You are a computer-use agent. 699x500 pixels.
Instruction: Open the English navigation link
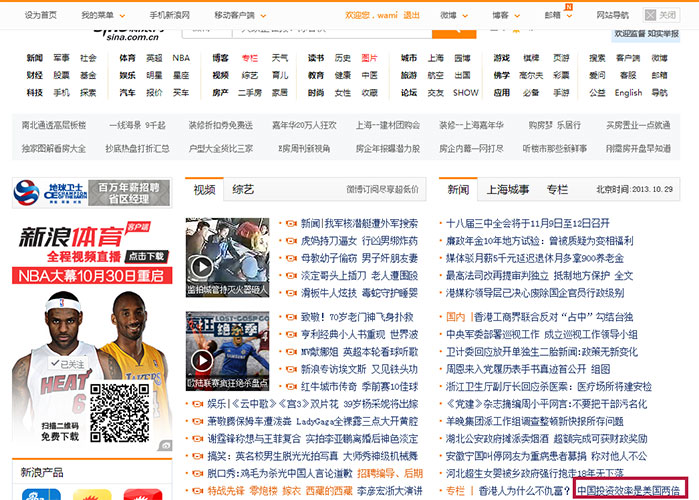pyautogui.click(x=628, y=93)
